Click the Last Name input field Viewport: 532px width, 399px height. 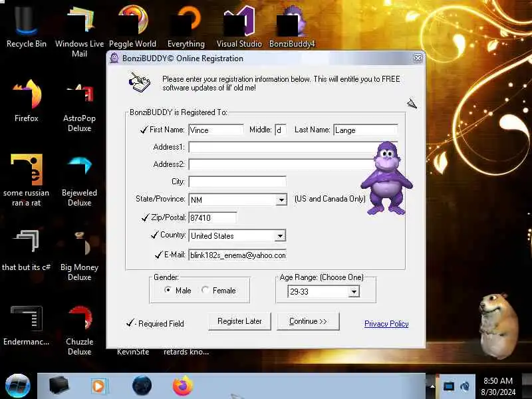point(365,130)
